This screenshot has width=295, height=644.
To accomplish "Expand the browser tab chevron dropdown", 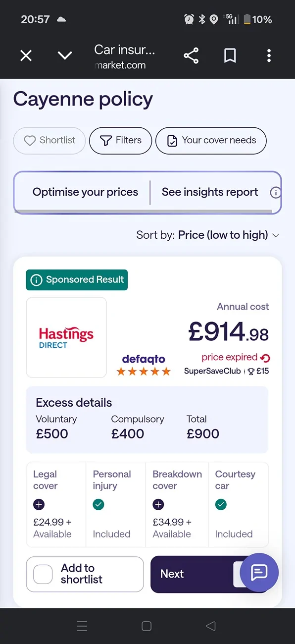I will (65, 55).
